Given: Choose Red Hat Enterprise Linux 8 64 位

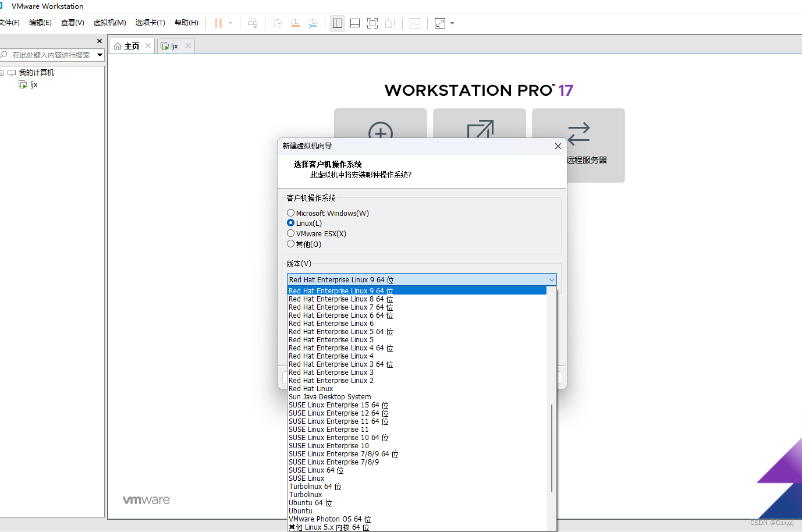Looking at the screenshot, I should pyautogui.click(x=417, y=299).
